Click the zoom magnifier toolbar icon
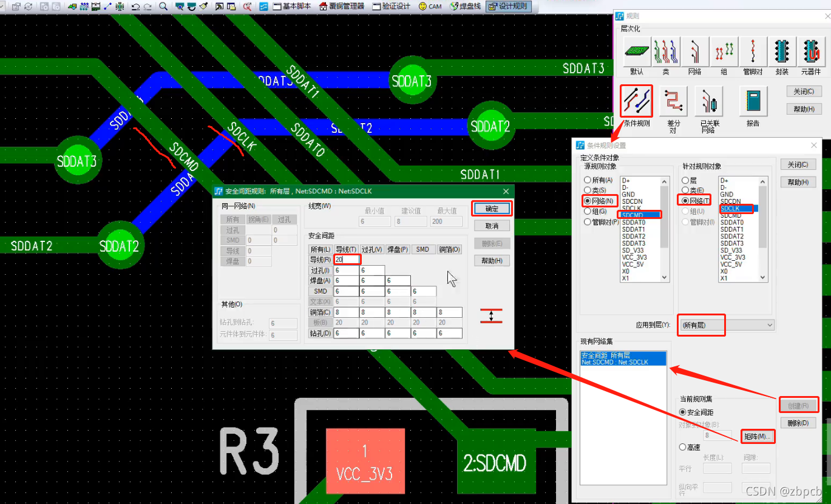Screen dimensions: 831x504 (163, 7)
